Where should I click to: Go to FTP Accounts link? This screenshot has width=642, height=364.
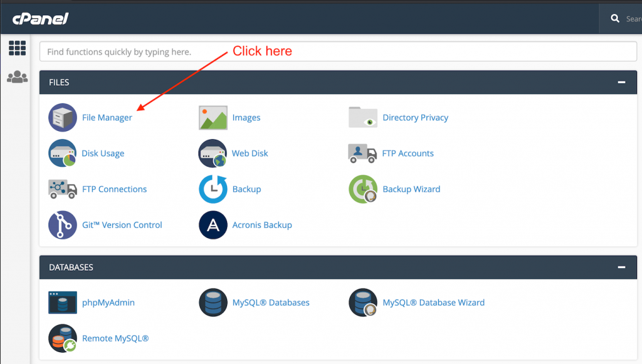(408, 153)
